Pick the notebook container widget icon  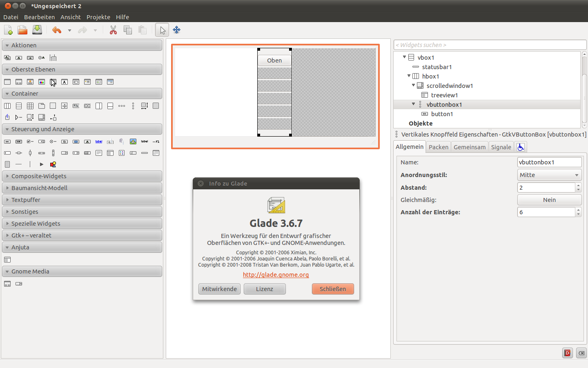click(x=42, y=106)
